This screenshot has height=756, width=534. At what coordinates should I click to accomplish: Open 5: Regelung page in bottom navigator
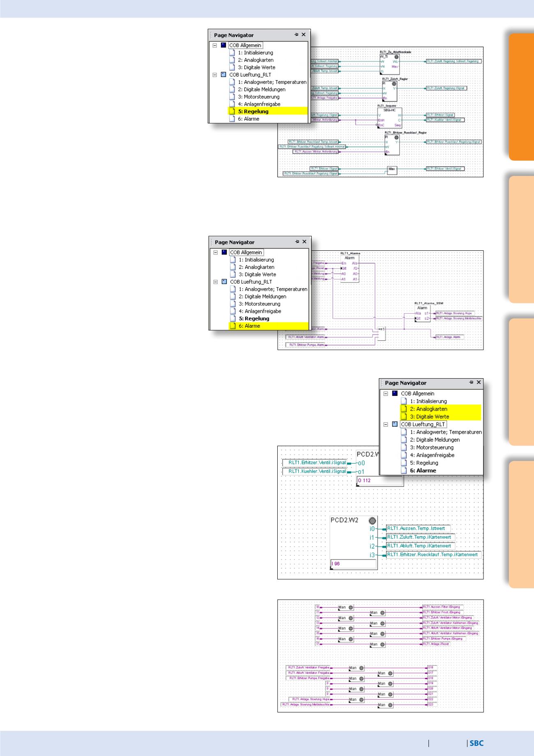[x=424, y=463]
